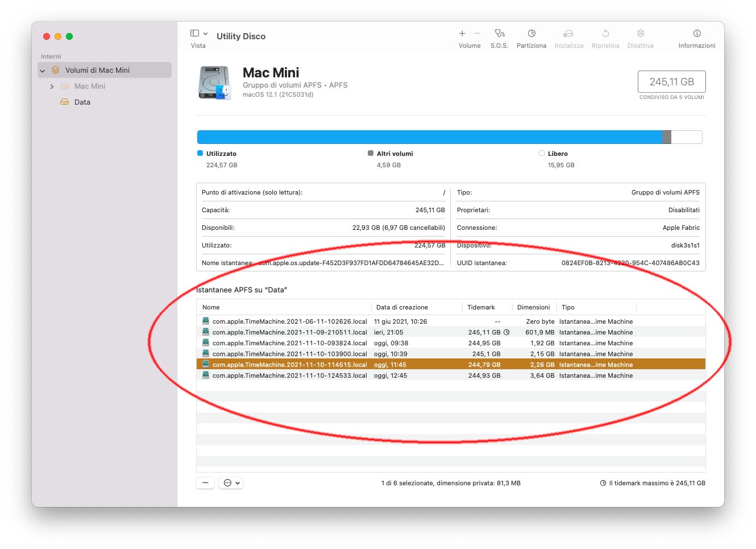Select snapshot 2021-06-11-102626.local
The image size is (756, 549).
[451, 321]
